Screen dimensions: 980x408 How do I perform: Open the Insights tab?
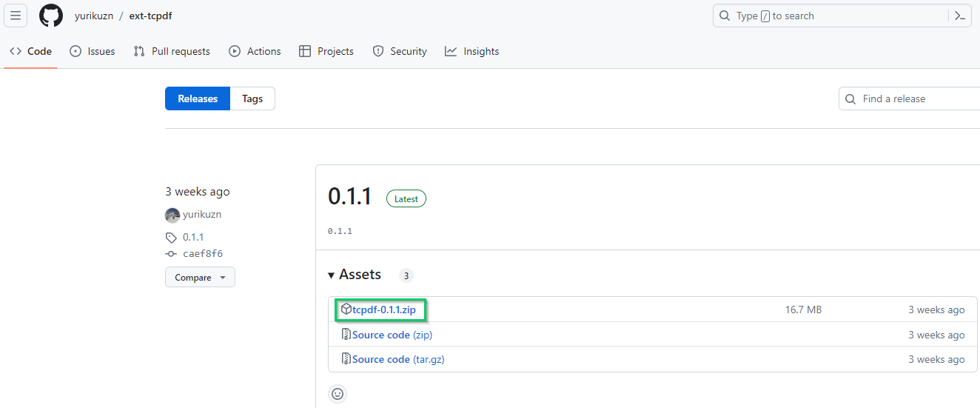tap(472, 51)
